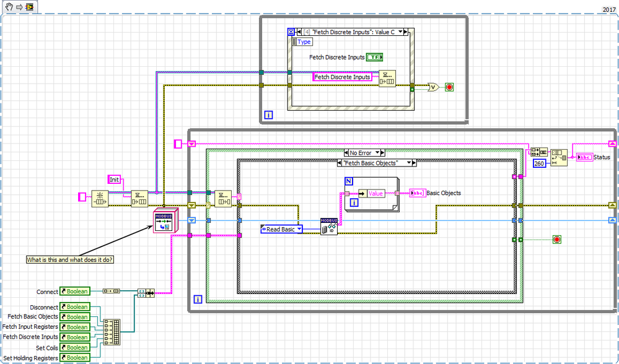Select the lower while loop iteration terminal
This screenshot has width=619, height=364.
click(x=198, y=300)
